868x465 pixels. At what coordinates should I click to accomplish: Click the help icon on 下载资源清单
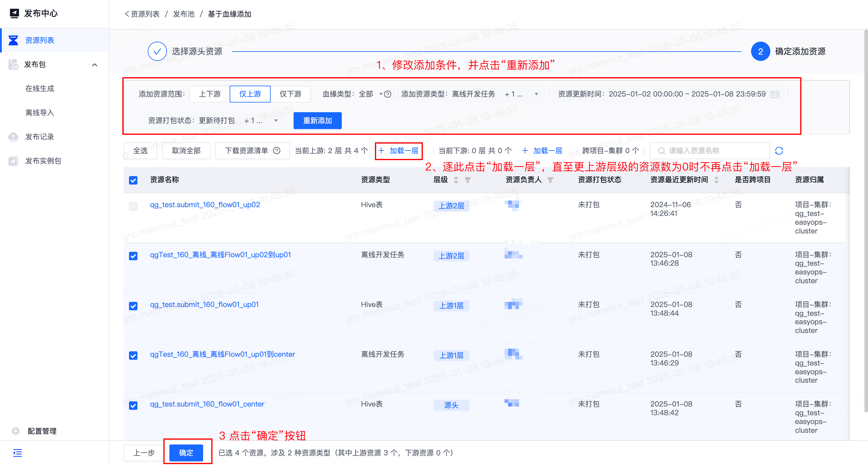click(x=277, y=151)
